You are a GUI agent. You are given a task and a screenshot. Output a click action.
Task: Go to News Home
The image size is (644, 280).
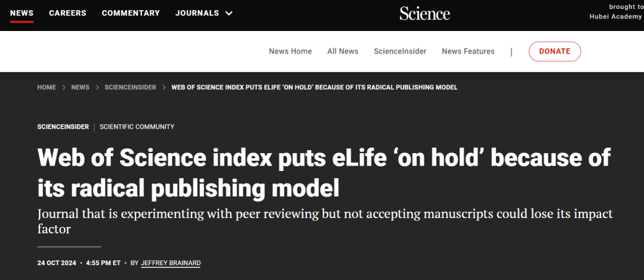pyautogui.click(x=290, y=51)
